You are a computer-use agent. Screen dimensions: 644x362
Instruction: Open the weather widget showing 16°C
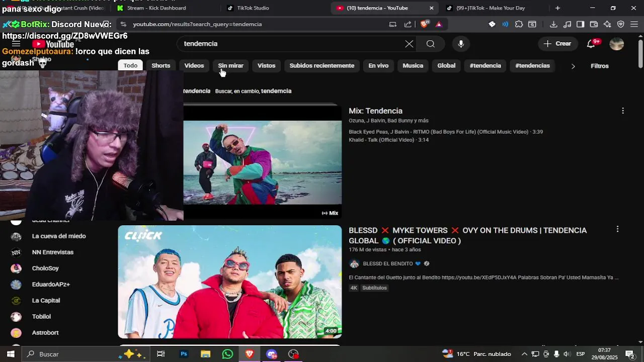pyautogui.click(x=476, y=354)
